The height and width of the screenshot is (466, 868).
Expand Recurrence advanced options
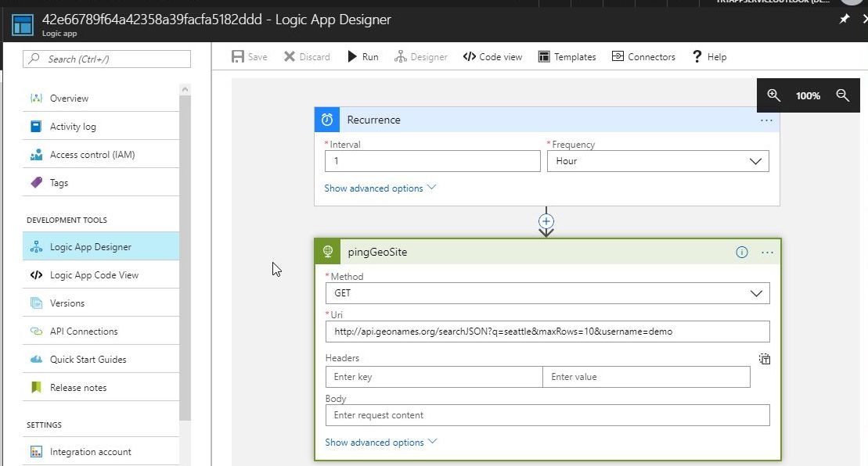pos(380,188)
